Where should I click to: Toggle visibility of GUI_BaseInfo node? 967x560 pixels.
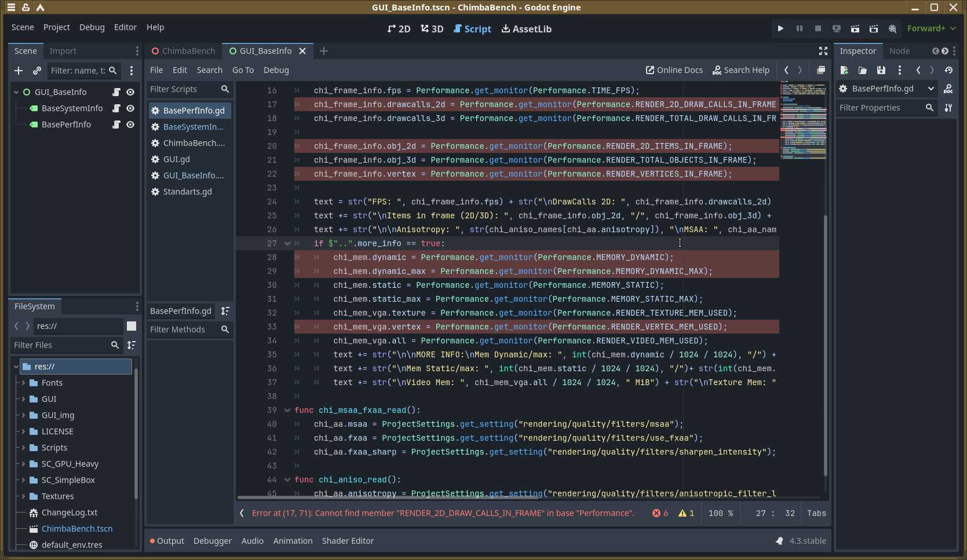click(130, 92)
